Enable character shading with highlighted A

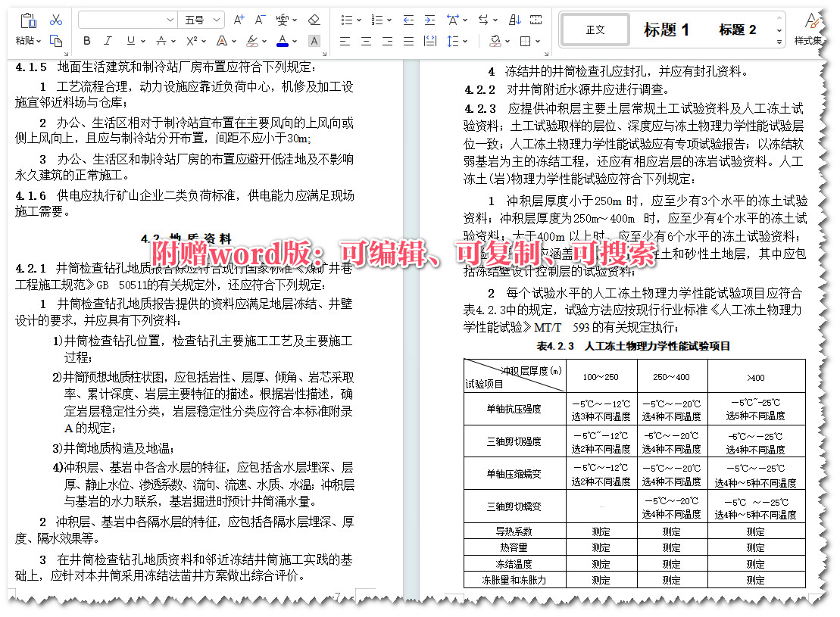(x=314, y=40)
